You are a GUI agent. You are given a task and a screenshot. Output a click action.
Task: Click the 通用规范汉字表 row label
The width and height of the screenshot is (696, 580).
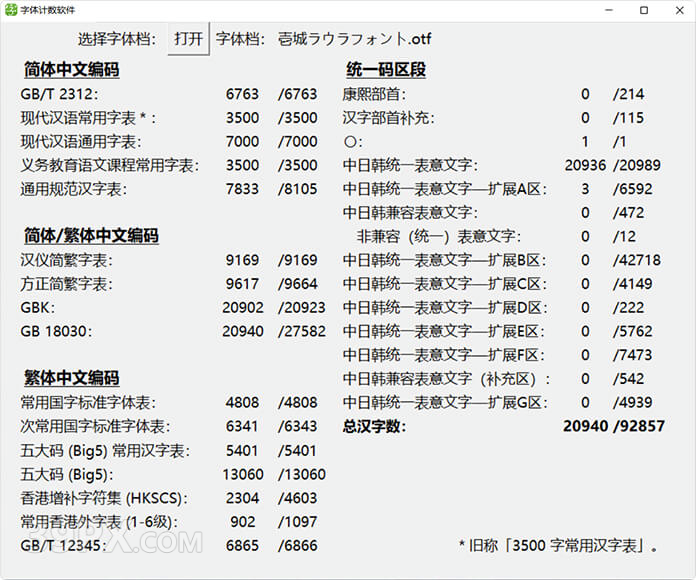tap(74, 189)
